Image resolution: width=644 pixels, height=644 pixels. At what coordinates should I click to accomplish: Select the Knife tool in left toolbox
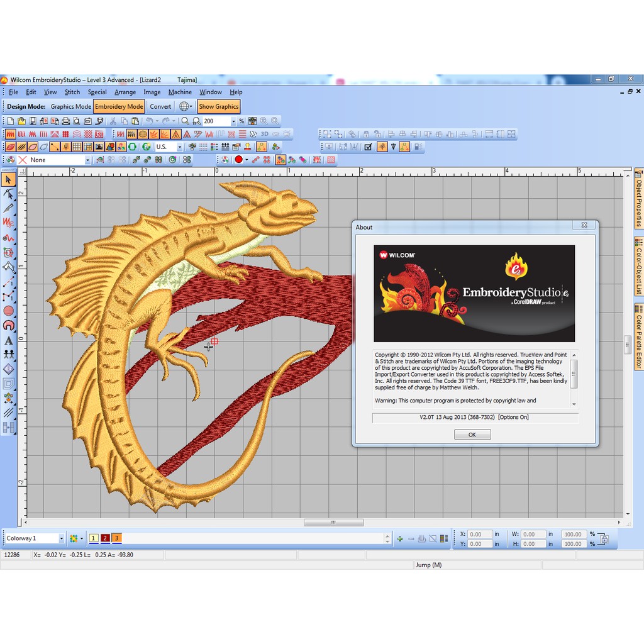(x=9, y=208)
